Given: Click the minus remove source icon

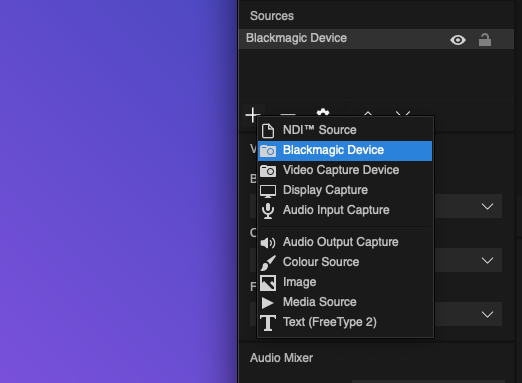Looking at the screenshot, I should (288, 114).
